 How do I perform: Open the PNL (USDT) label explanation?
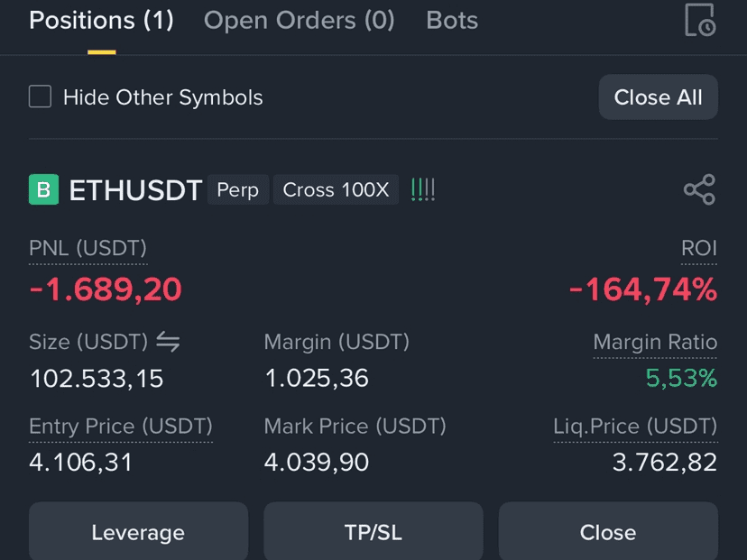88,248
